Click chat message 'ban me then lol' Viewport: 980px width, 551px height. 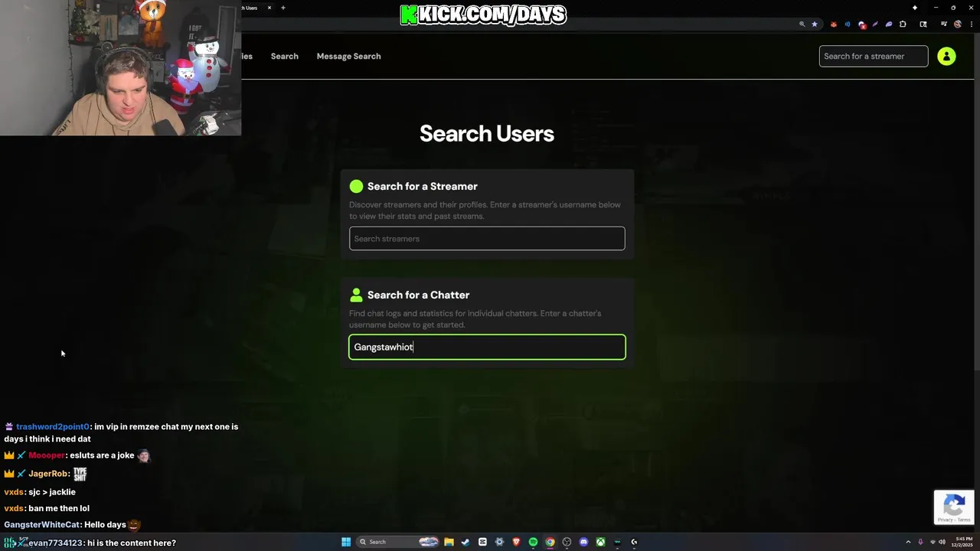(x=59, y=508)
